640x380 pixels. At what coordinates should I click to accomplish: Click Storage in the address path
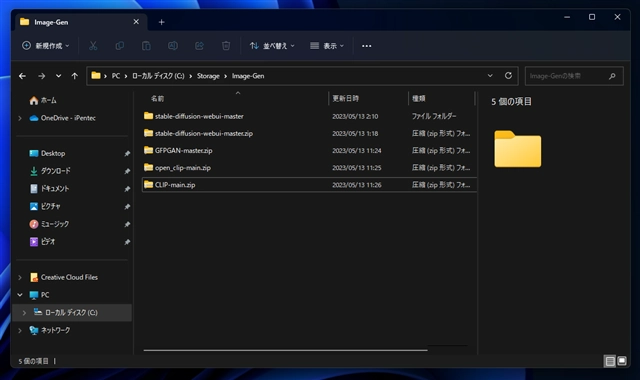pyautogui.click(x=208, y=76)
